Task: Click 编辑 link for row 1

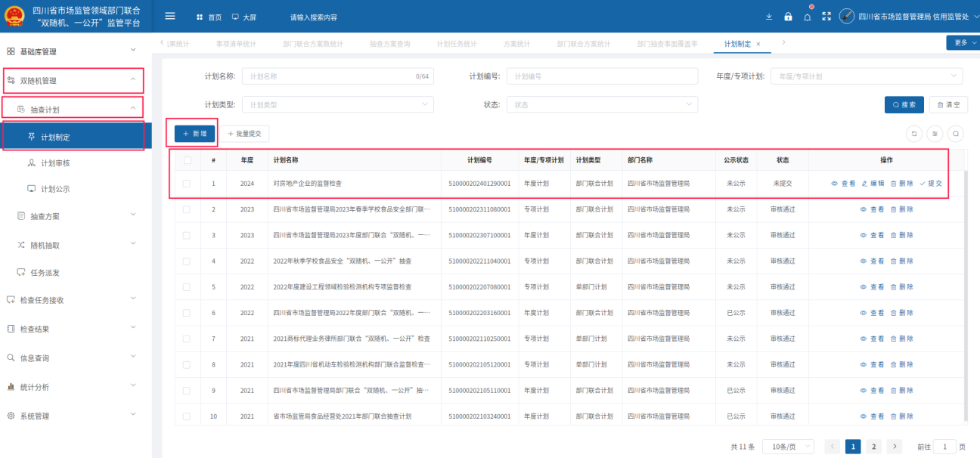Action: tap(873, 184)
